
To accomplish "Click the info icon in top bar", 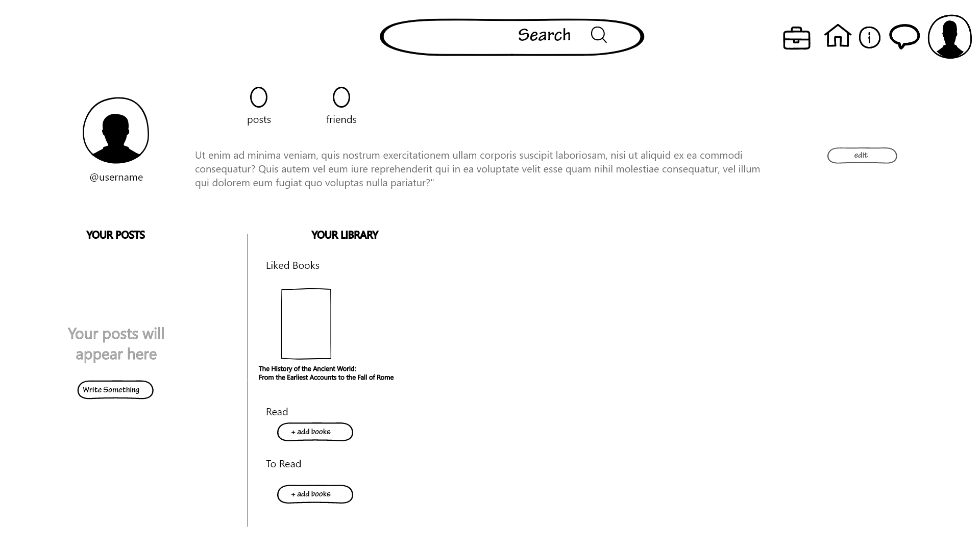I will click(x=870, y=36).
